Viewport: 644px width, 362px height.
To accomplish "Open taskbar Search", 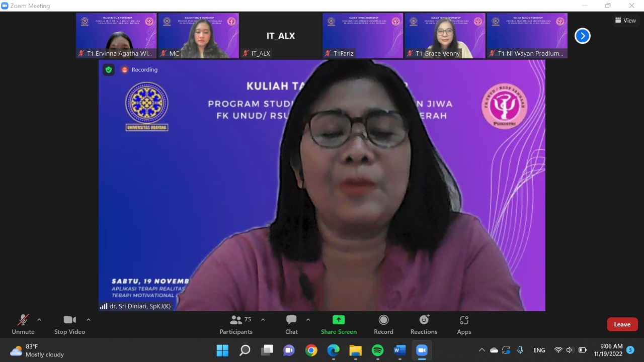I will [245, 350].
